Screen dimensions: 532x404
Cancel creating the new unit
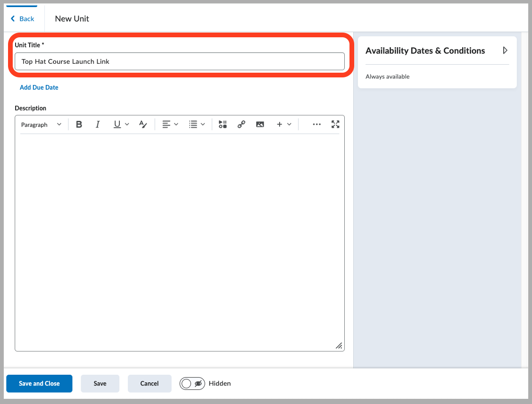[150, 383]
